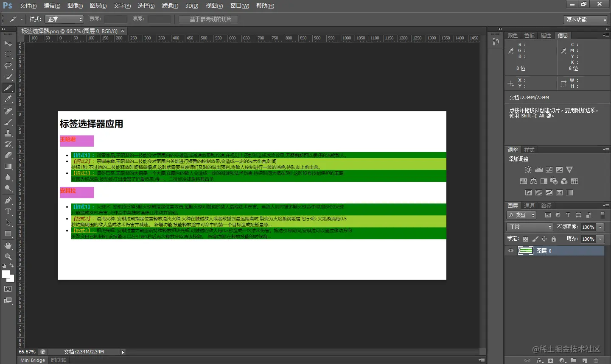The height and width of the screenshot is (364, 611).
Task: Click the 基于参考线的切片 button
Action: tap(208, 19)
